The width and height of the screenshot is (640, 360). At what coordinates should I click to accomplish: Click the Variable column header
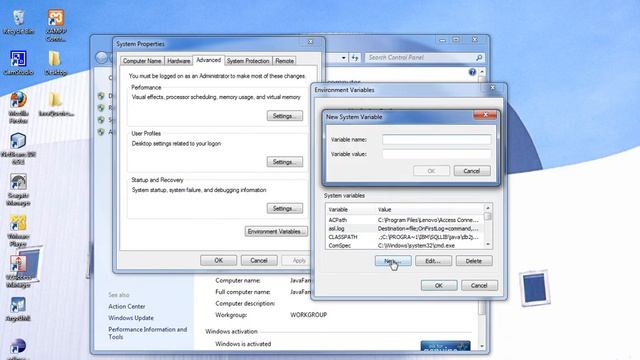(350, 209)
